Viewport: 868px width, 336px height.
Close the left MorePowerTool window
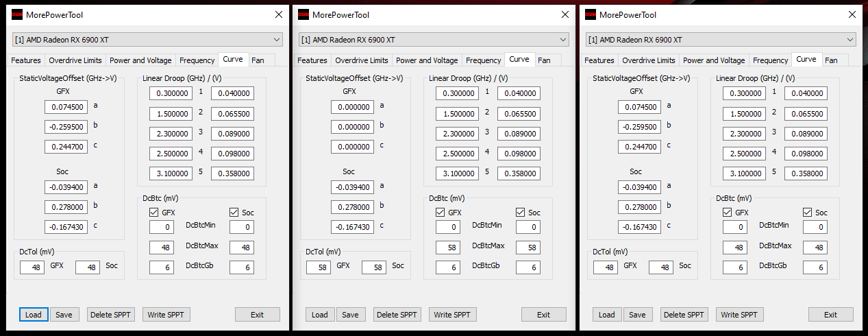tap(278, 14)
